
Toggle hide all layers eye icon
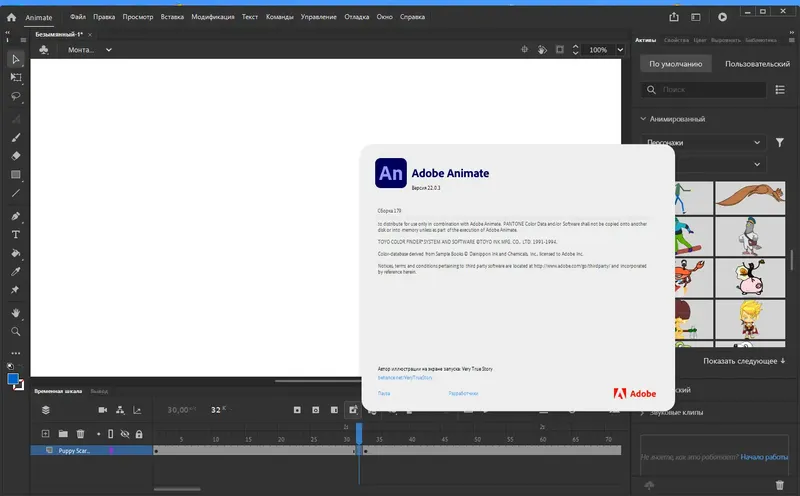[125, 434]
